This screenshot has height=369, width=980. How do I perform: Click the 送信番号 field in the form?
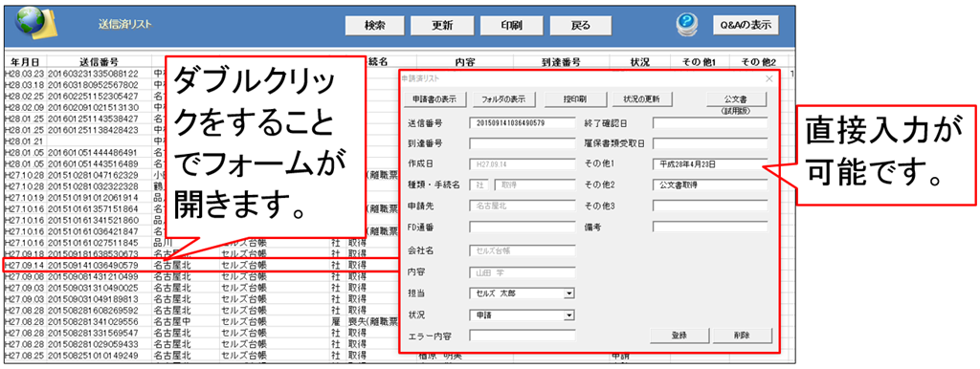point(522,122)
